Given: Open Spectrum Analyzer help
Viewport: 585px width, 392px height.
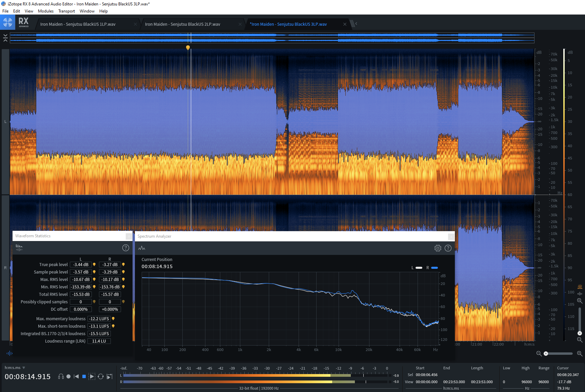Looking at the screenshot, I should tap(448, 248).
